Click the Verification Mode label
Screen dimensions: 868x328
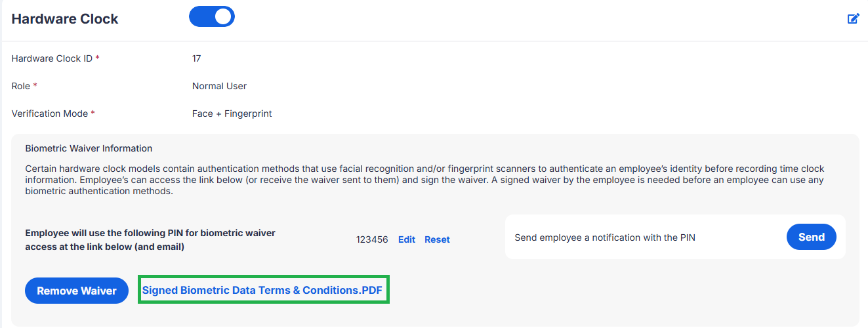53,113
